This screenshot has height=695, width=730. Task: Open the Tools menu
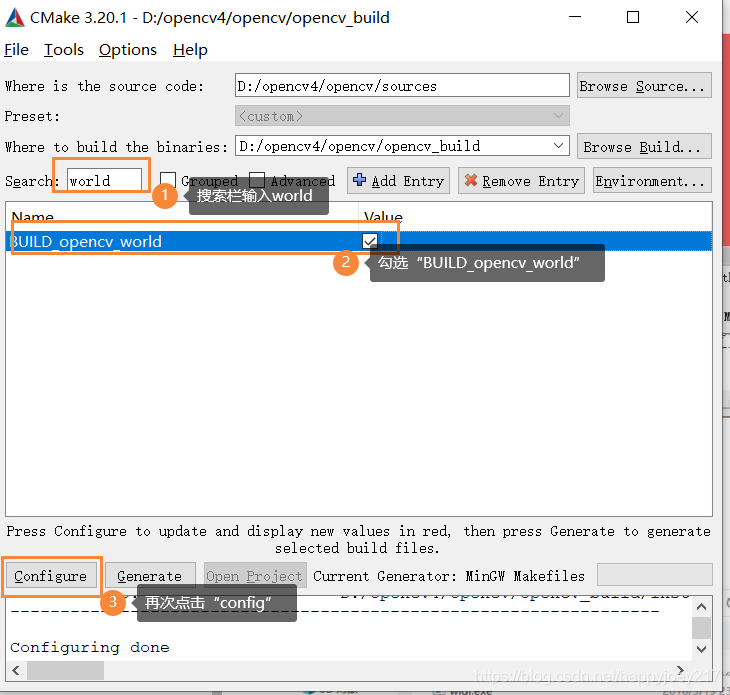coord(64,49)
